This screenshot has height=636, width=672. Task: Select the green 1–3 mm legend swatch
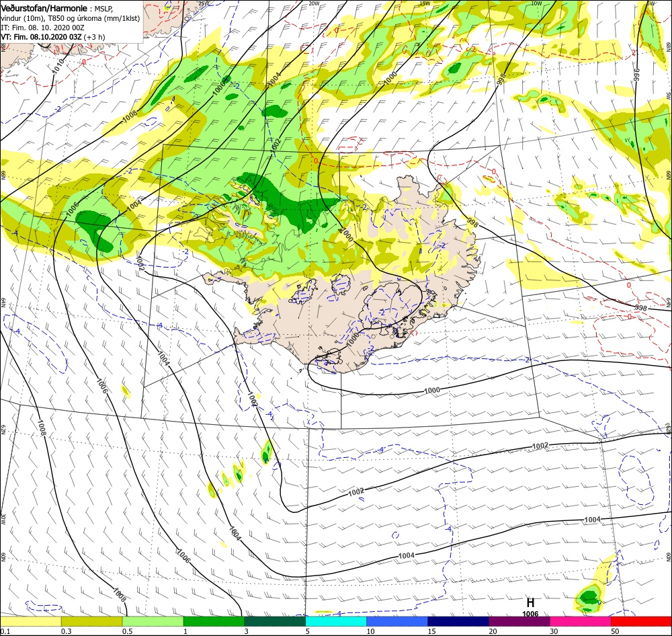coord(214,621)
